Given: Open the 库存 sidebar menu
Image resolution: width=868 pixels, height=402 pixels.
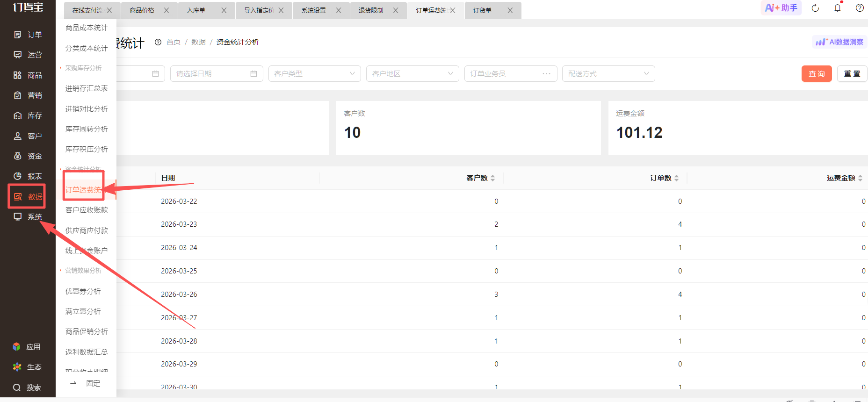Looking at the screenshot, I should click(28, 115).
